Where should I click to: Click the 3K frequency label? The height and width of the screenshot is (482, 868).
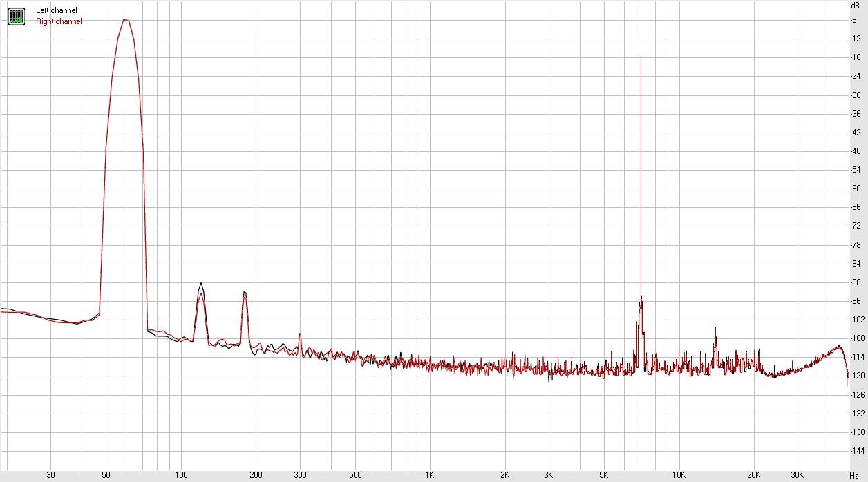(549, 475)
